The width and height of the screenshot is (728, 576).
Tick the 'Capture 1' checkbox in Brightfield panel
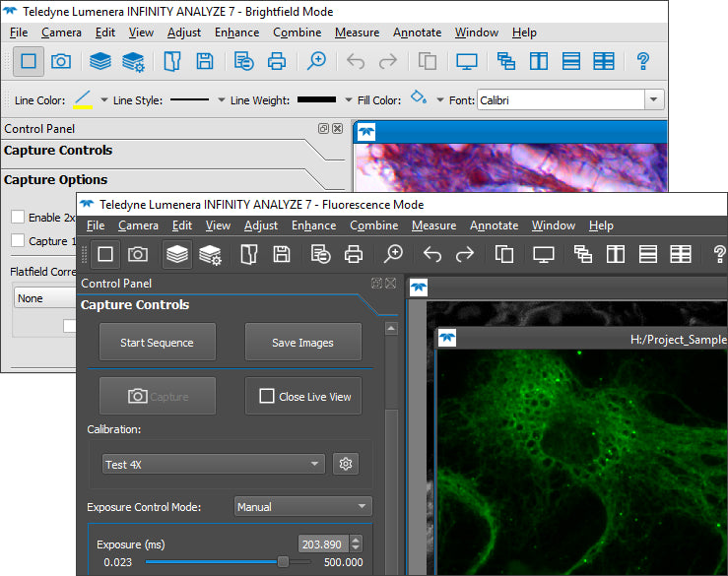click(17, 241)
